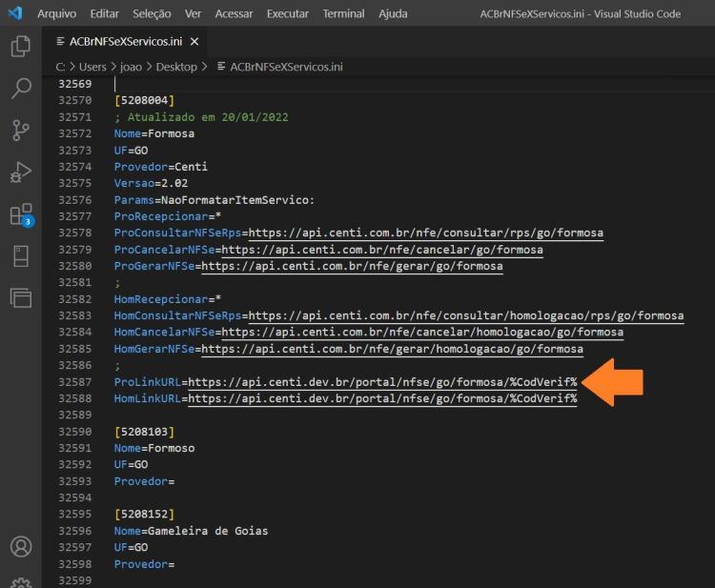
Task: Open the ProGerarNFSe URL link
Action: tap(352, 266)
